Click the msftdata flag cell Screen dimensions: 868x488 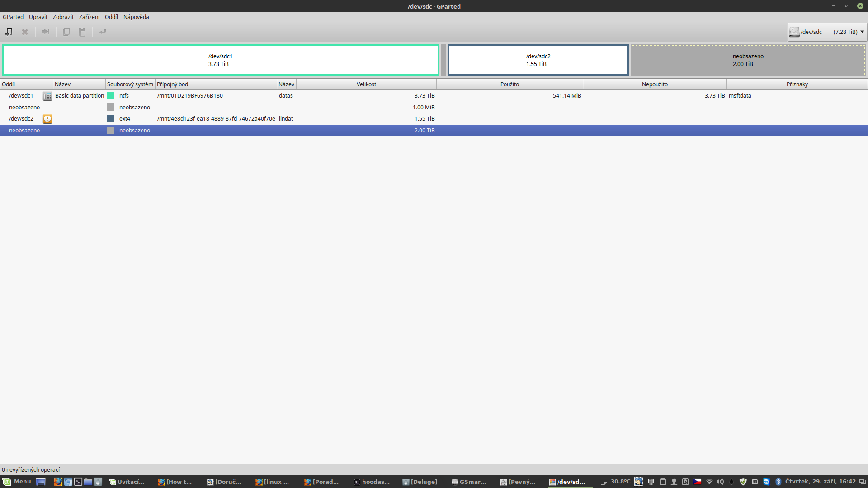click(x=740, y=96)
